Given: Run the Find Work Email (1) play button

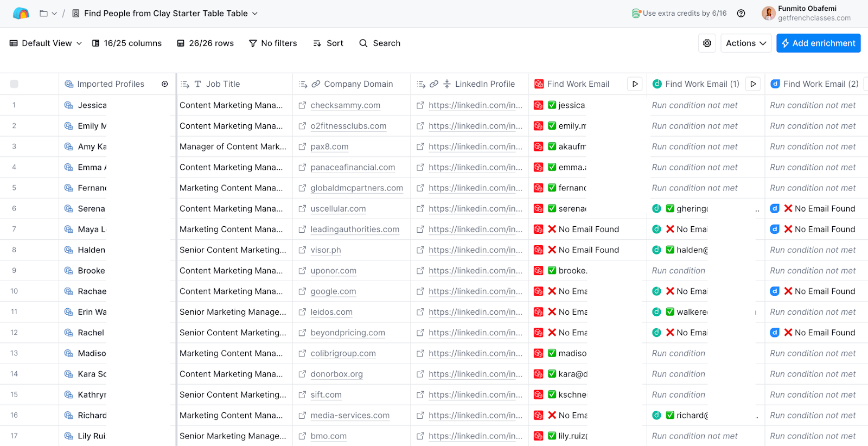Looking at the screenshot, I should (753, 84).
